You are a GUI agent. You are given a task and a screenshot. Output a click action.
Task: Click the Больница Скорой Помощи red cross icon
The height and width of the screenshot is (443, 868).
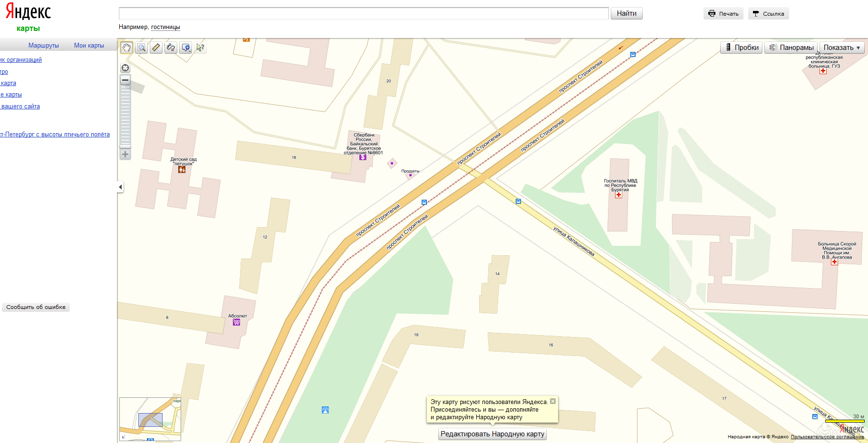coord(834,261)
